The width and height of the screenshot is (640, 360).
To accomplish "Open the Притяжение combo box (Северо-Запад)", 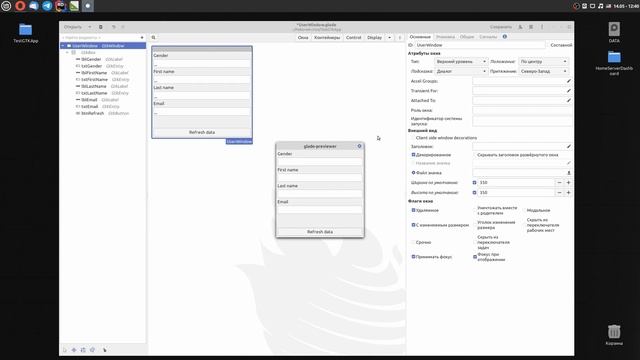I will click(x=543, y=71).
